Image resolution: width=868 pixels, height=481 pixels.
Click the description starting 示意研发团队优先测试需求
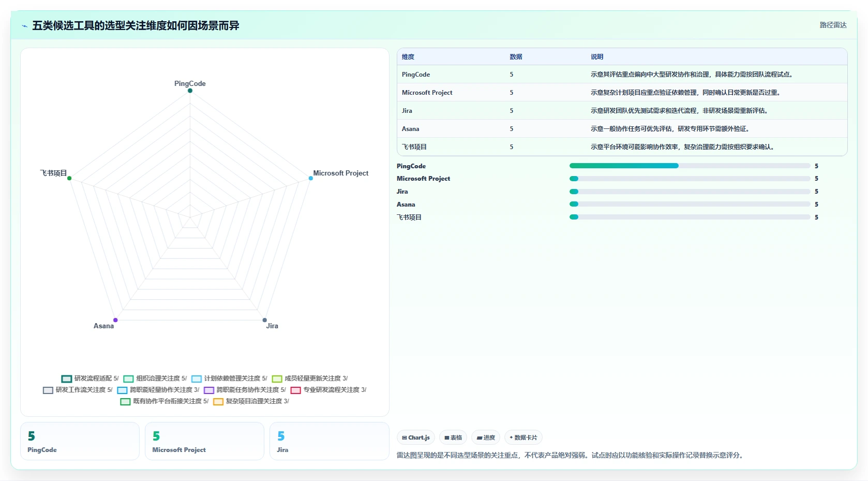[680, 111]
